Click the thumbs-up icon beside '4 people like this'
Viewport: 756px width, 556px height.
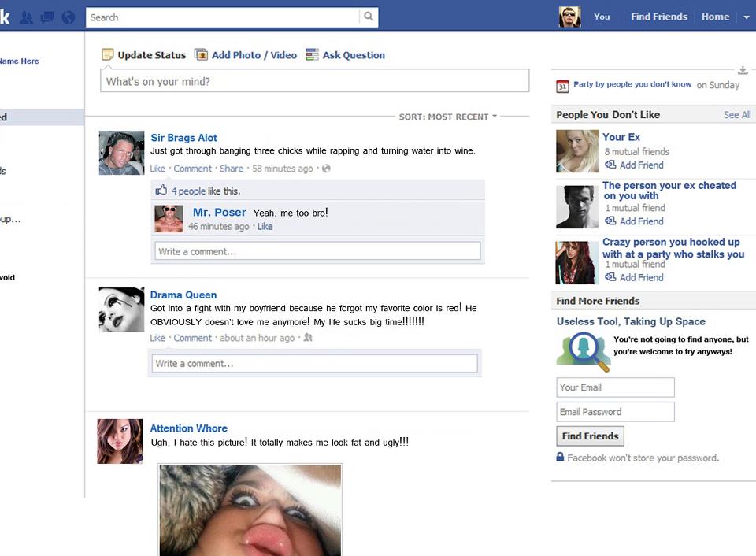161,191
